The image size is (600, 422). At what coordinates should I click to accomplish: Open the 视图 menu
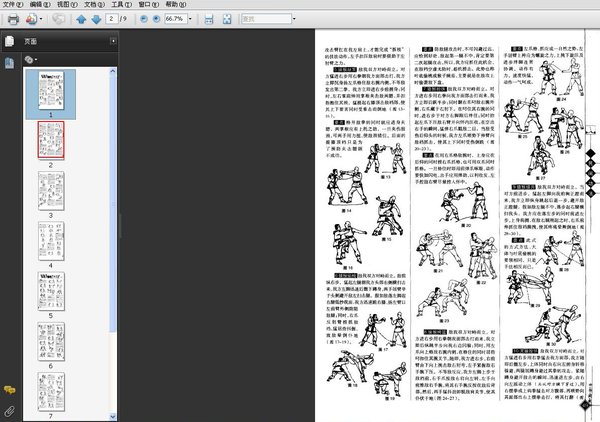tap(67, 5)
